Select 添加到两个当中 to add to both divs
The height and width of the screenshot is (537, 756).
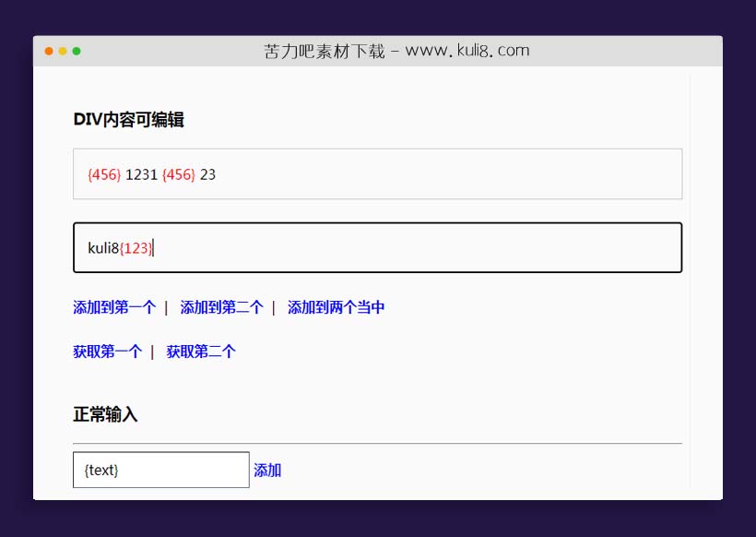pos(336,307)
